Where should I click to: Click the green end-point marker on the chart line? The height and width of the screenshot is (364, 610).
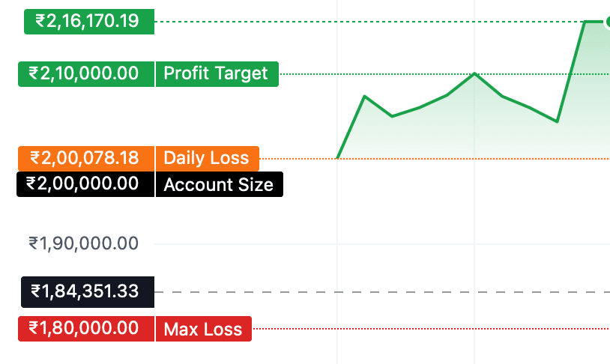608,22
